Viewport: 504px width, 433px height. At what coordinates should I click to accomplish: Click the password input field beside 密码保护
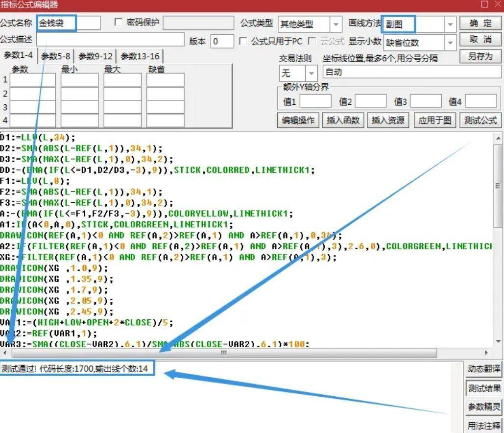[198, 23]
